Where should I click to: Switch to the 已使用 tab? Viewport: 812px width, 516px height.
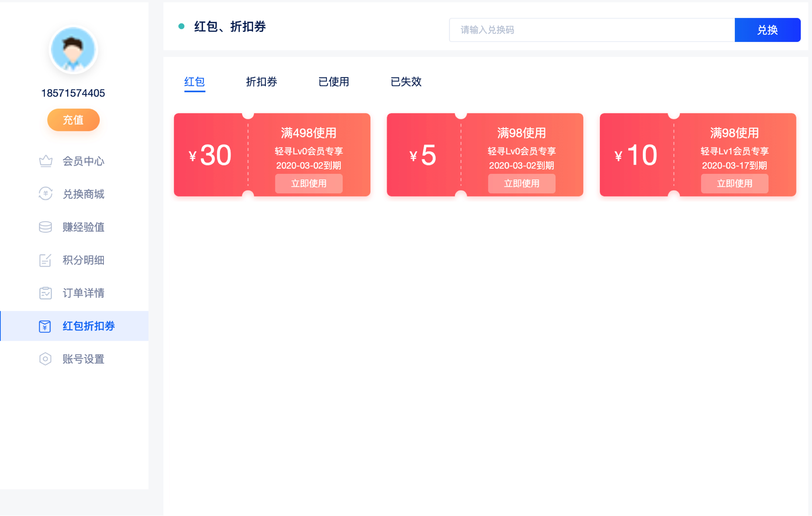[334, 82]
